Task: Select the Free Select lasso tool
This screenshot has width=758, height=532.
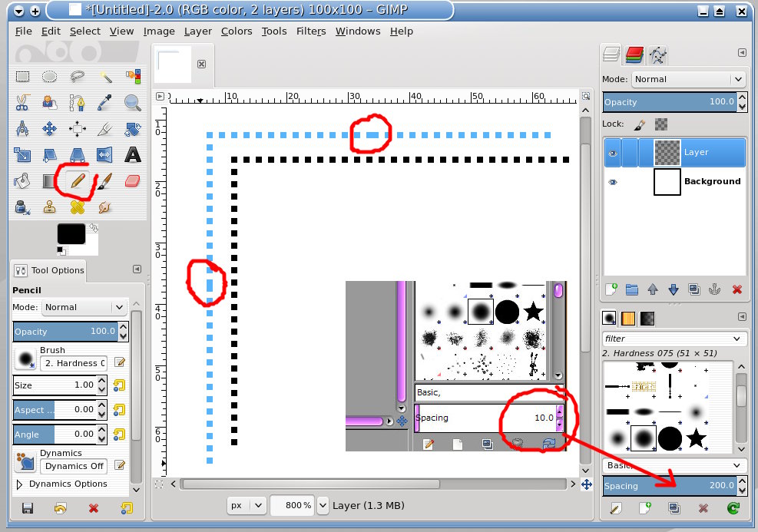Action: (77, 76)
